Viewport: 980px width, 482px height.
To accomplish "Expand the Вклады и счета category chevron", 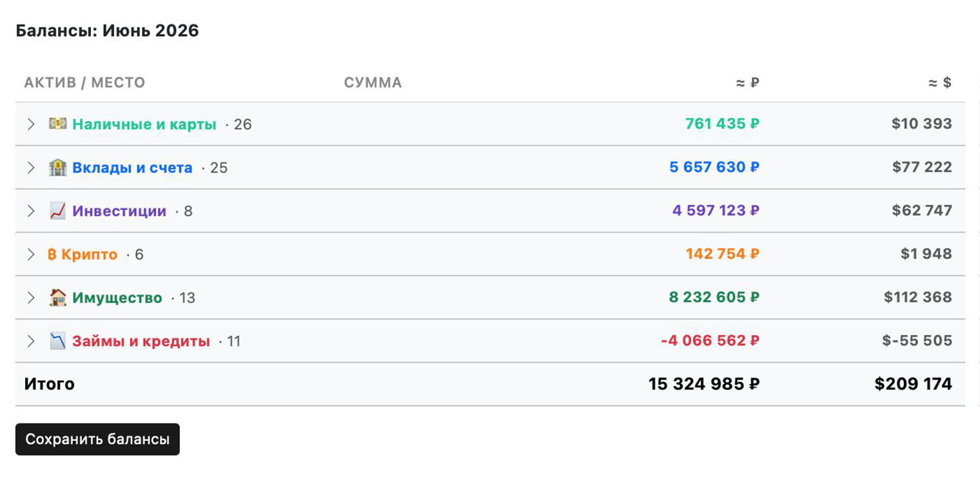I will click(x=30, y=168).
